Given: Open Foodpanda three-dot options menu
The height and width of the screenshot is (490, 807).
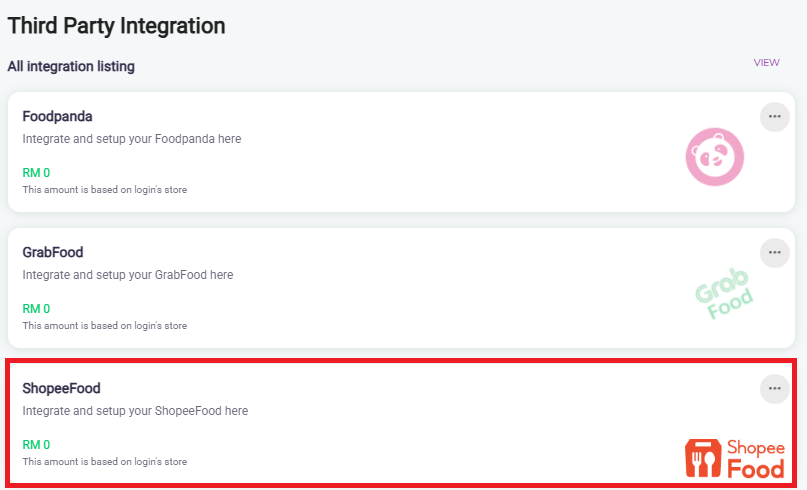Looking at the screenshot, I should coord(774,117).
